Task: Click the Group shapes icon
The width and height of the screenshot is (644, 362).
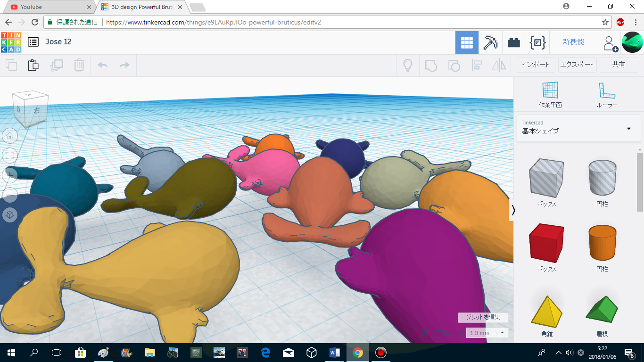Action: tap(431, 65)
